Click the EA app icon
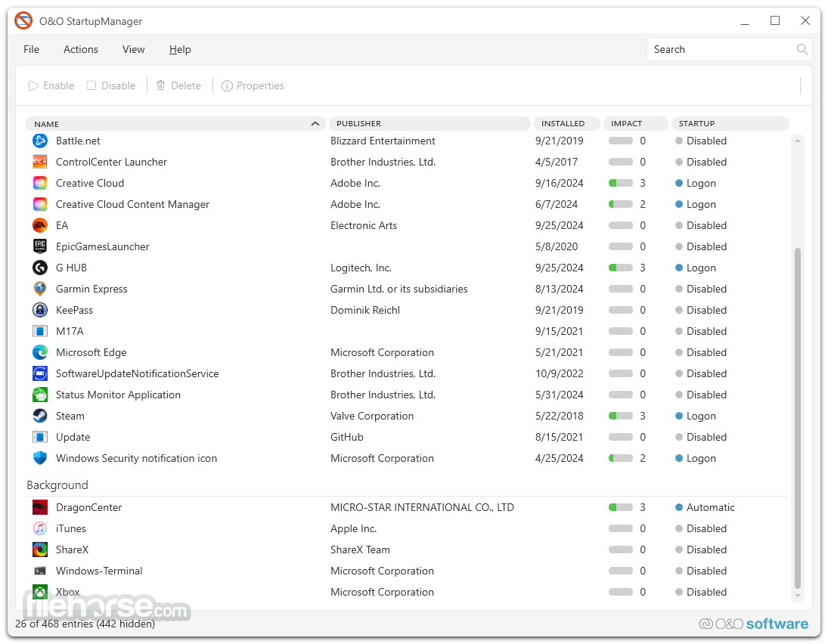The width and height of the screenshot is (828, 644). tap(39, 225)
